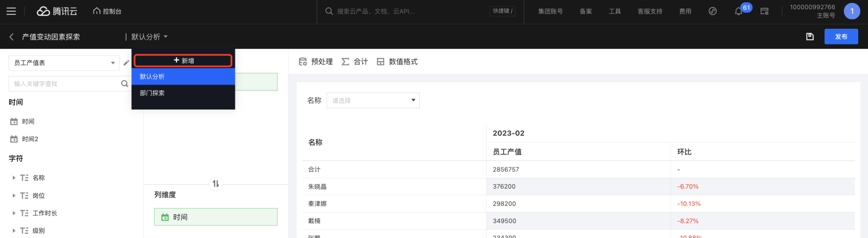868x238 pixels.
Task: Open the 数值格式 number format tool
Action: [x=397, y=62]
